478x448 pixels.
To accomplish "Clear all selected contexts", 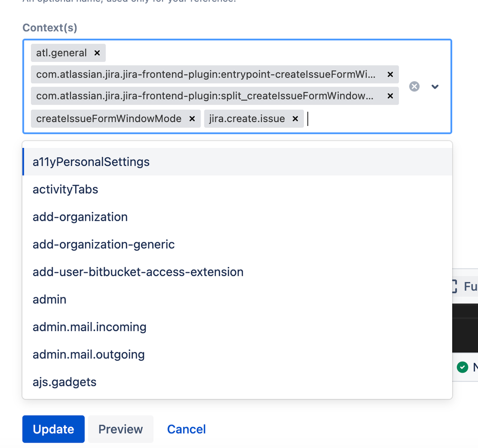I will pyautogui.click(x=414, y=87).
